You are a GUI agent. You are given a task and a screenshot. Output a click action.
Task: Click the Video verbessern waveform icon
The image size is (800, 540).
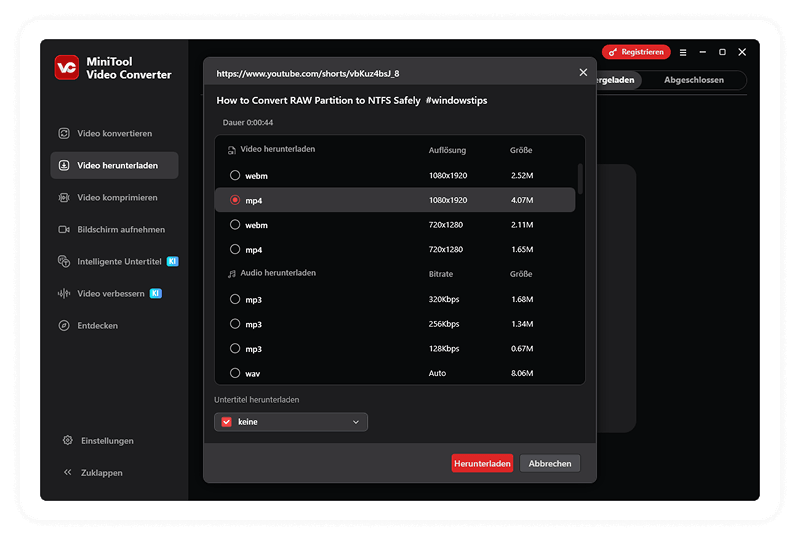[64, 293]
